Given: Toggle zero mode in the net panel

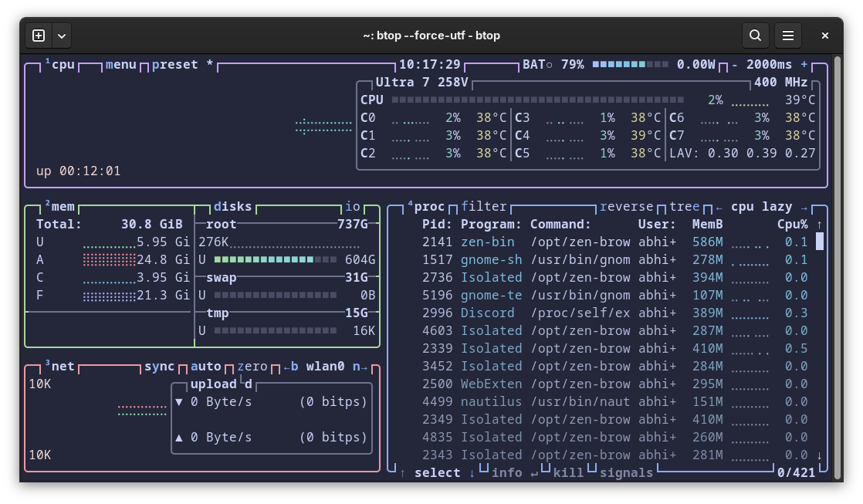Looking at the screenshot, I should [x=253, y=366].
